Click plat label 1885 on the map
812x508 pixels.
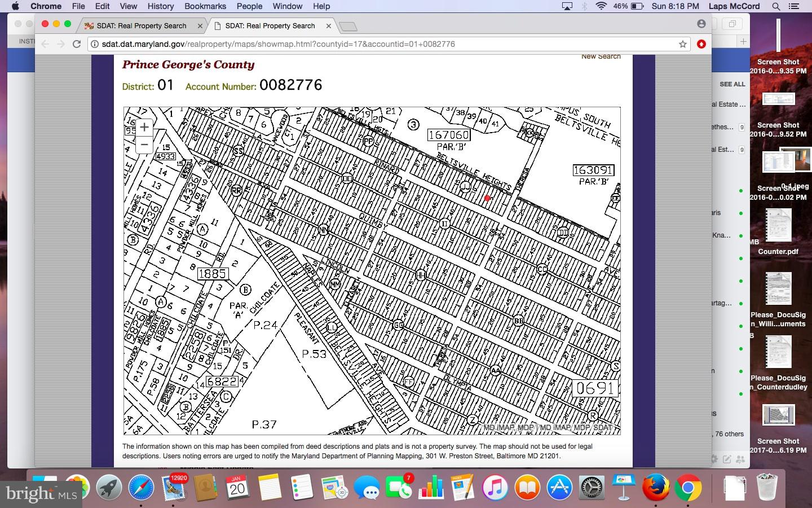213,274
